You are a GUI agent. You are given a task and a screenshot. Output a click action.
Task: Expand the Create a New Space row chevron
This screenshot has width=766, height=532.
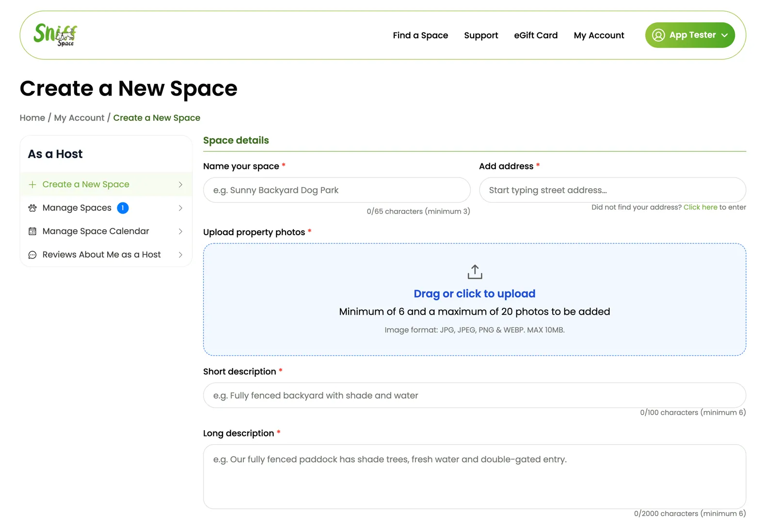click(x=180, y=184)
